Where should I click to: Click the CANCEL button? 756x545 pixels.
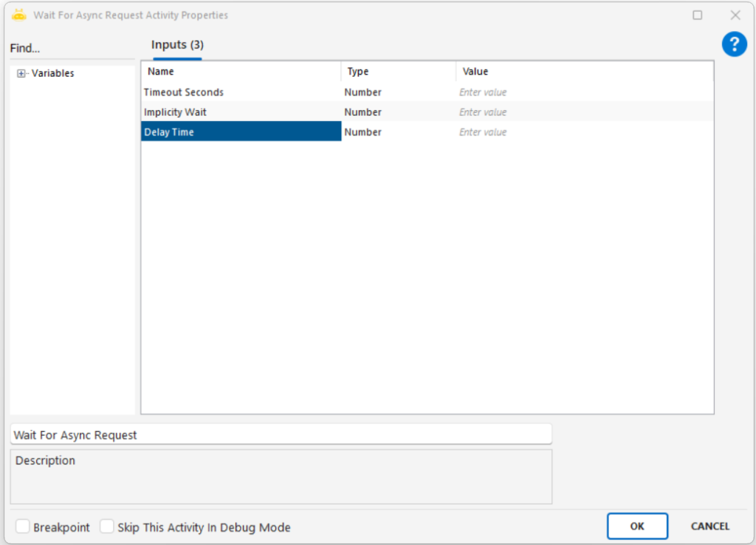click(x=709, y=527)
